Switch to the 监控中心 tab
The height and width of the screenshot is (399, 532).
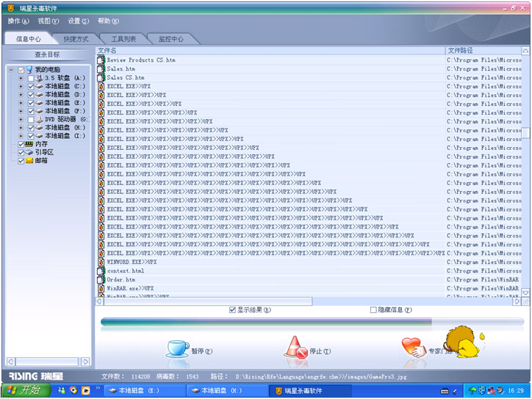coord(171,39)
